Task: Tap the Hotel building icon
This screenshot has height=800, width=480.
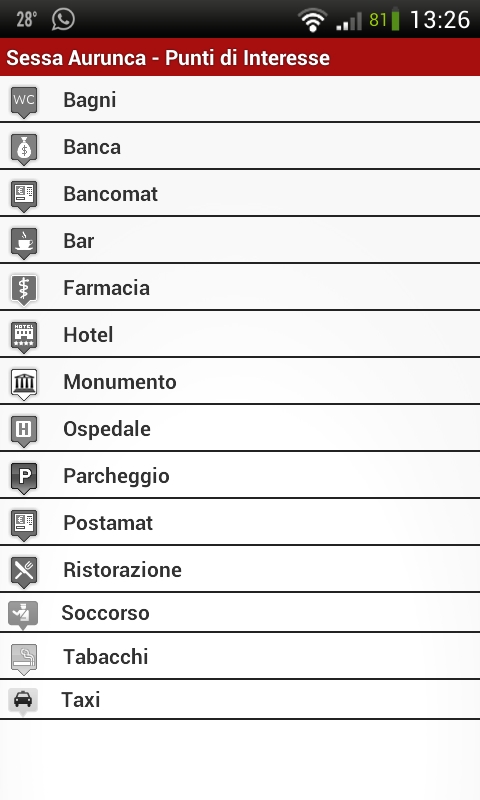Action: 24,336
